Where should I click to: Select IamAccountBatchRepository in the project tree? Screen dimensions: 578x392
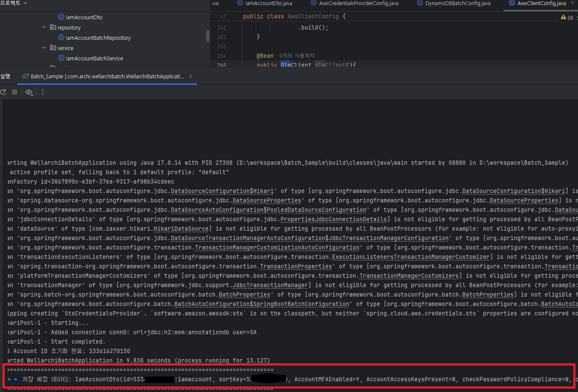(x=98, y=38)
